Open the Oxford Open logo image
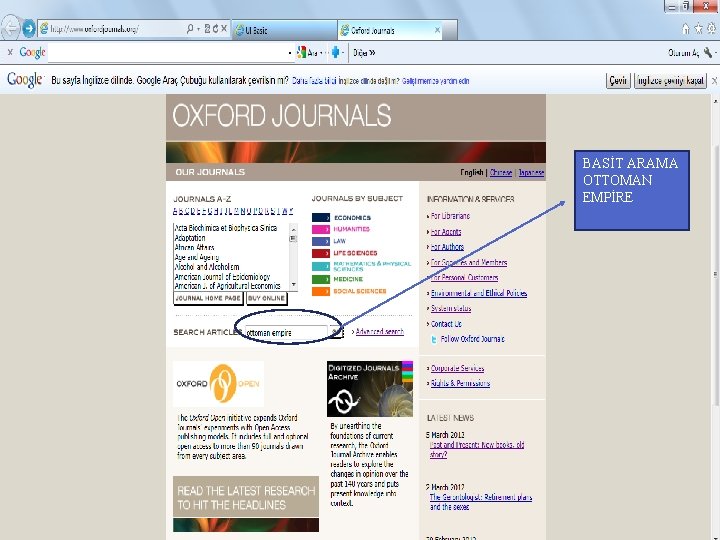 (218, 384)
